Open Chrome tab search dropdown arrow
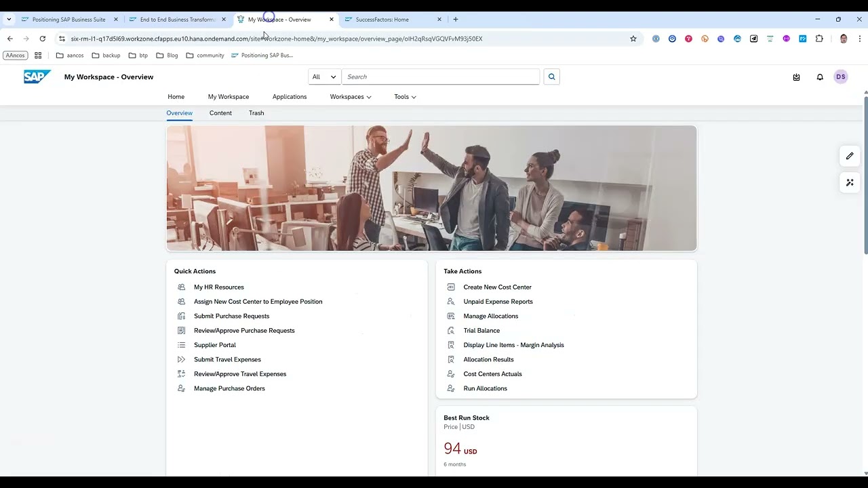Image resolution: width=868 pixels, height=488 pixels. tap(9, 20)
